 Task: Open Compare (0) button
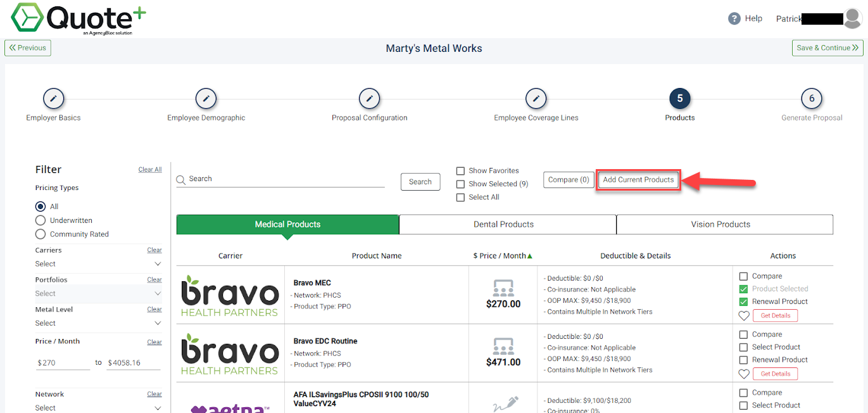569,180
